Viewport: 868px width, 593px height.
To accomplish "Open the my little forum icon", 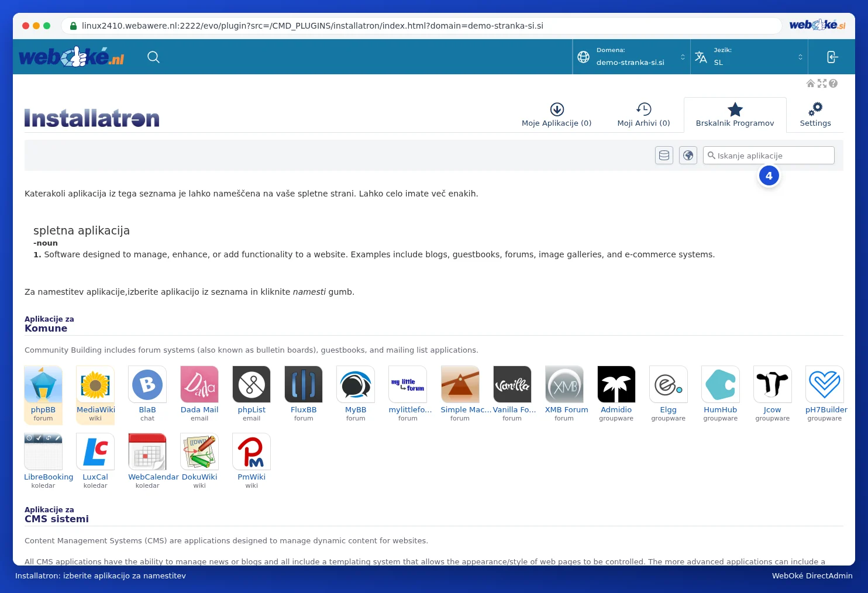I will pyautogui.click(x=408, y=385).
